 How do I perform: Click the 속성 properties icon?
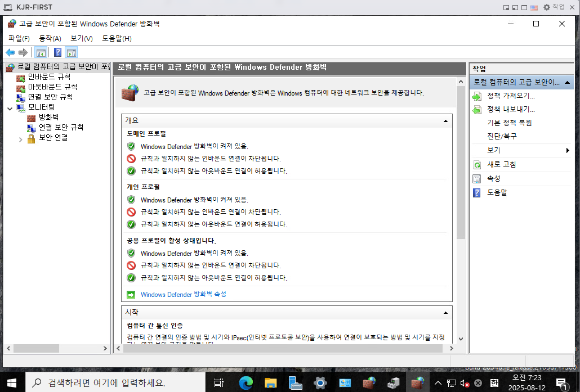[x=477, y=179]
